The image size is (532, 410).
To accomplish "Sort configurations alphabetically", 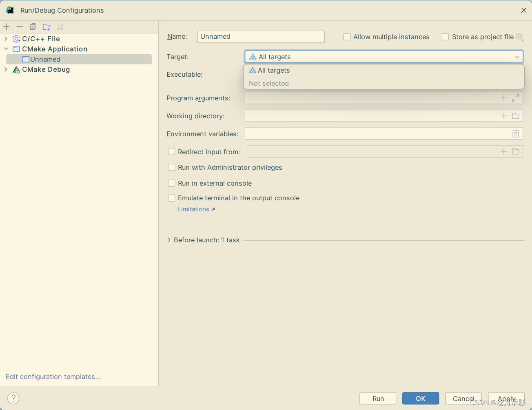I will 60,27.
